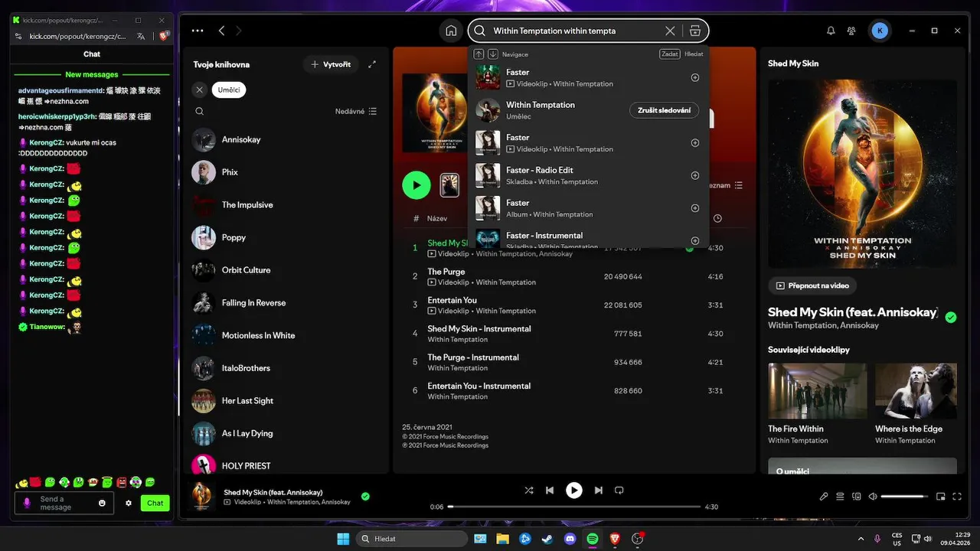Click the Přepnout na video button
This screenshot has width=980, height=551.
click(x=812, y=285)
